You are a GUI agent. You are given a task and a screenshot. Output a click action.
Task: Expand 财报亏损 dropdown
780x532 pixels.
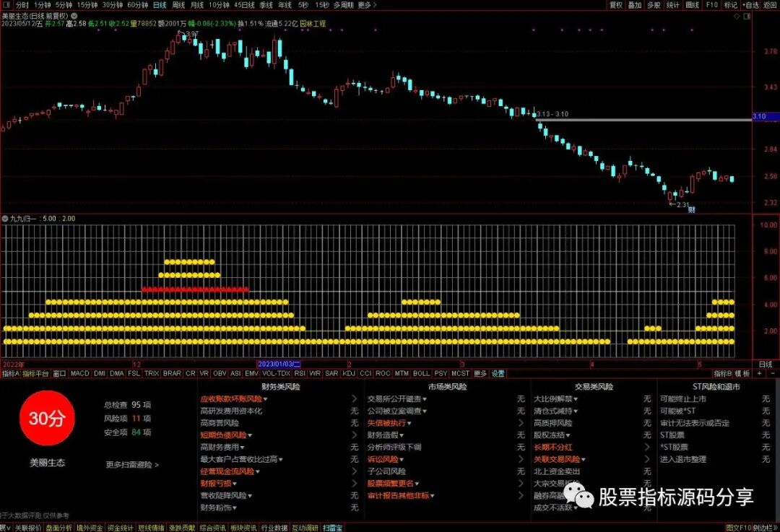[x=235, y=484]
